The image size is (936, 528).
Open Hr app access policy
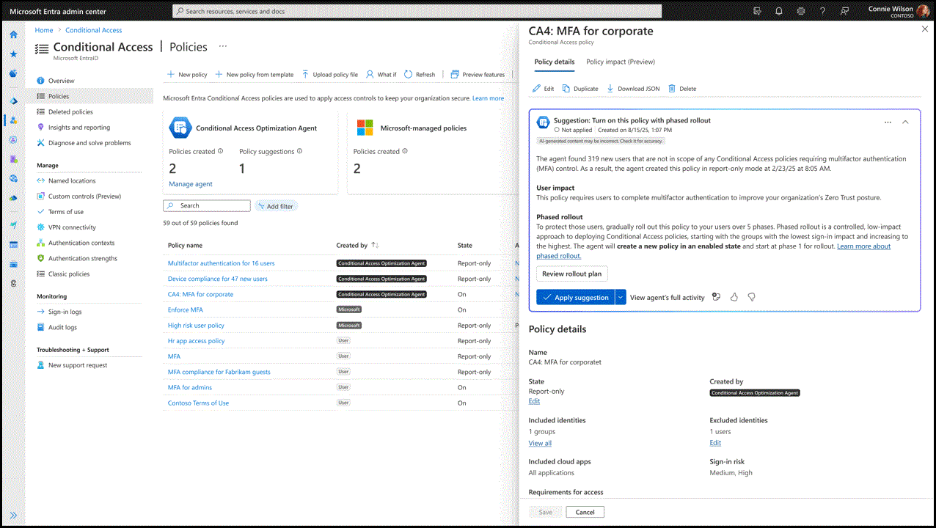pos(196,341)
